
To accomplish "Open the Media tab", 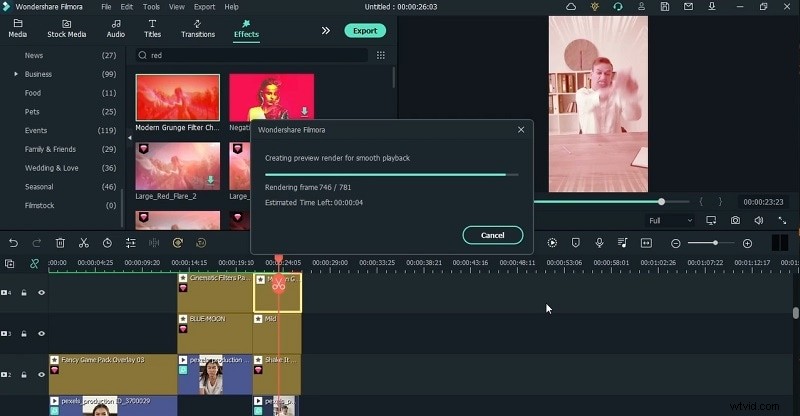I will [x=17, y=29].
